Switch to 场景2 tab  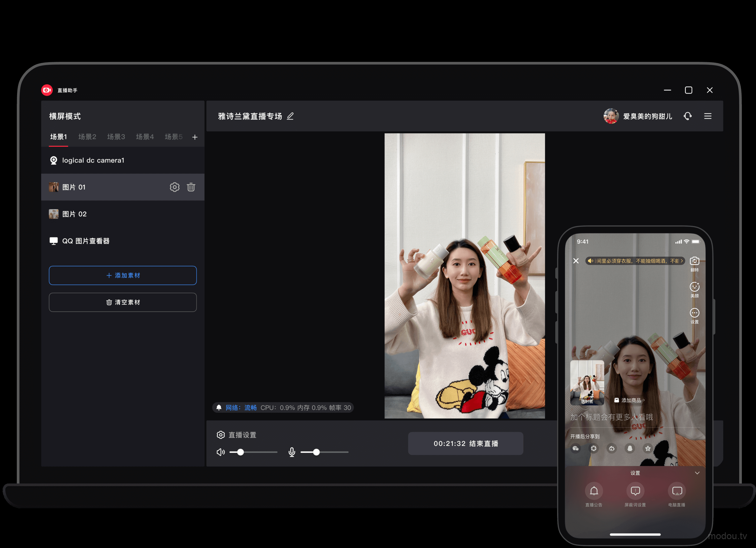(x=87, y=137)
